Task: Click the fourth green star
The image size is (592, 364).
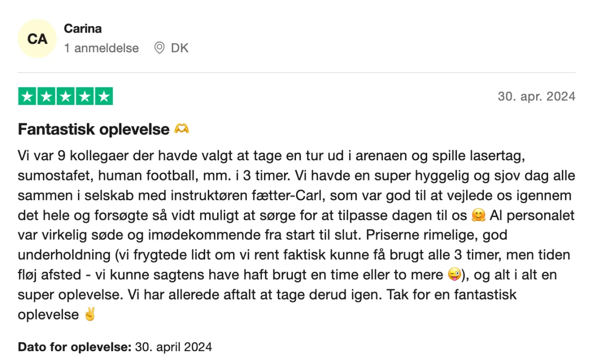Action: (84, 96)
